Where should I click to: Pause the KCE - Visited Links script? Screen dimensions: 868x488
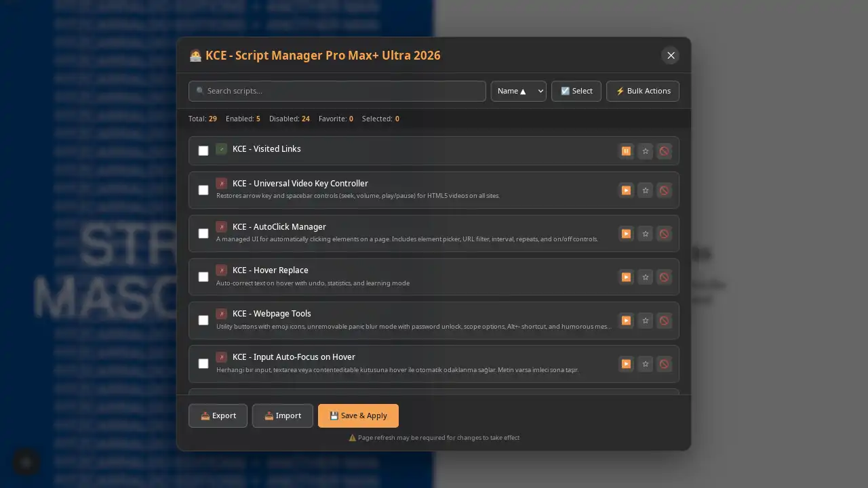pos(626,151)
